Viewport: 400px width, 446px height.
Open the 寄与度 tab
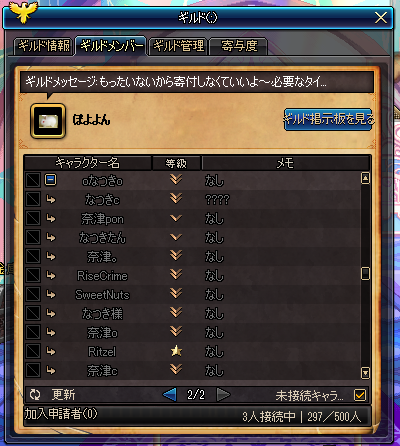point(239,46)
